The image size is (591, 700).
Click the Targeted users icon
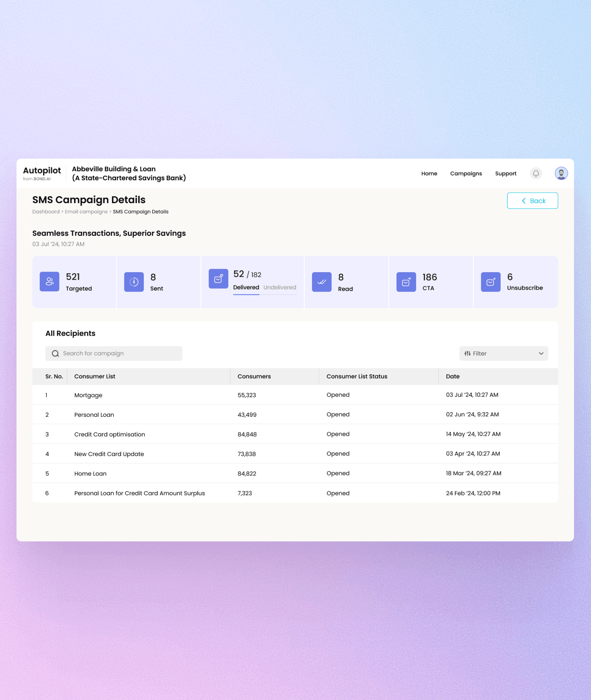[x=50, y=282]
